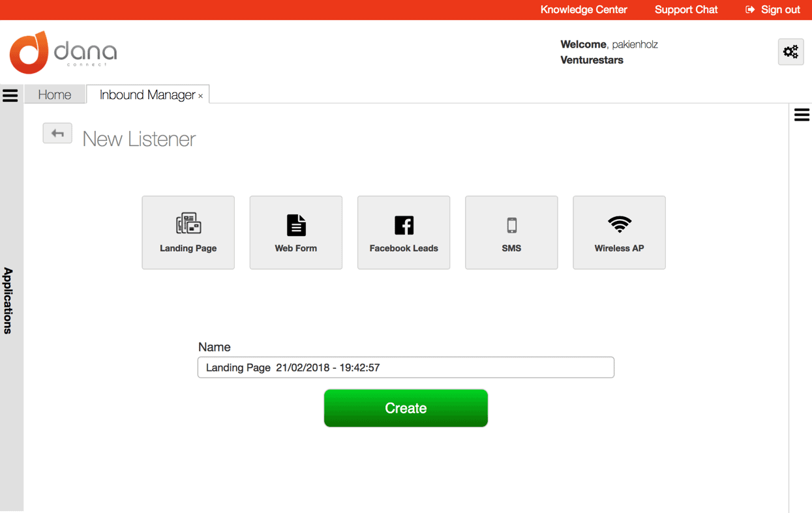Close the Inbound Manager tab
The image size is (812, 513).
tap(201, 96)
